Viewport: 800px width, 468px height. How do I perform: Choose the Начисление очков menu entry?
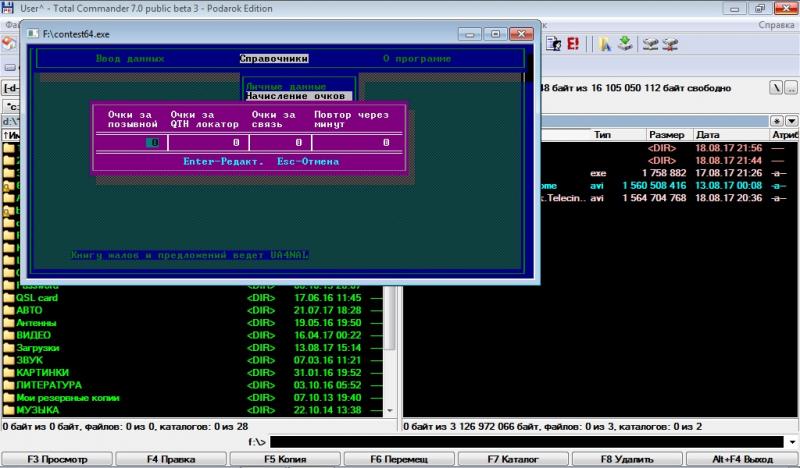click(299, 97)
